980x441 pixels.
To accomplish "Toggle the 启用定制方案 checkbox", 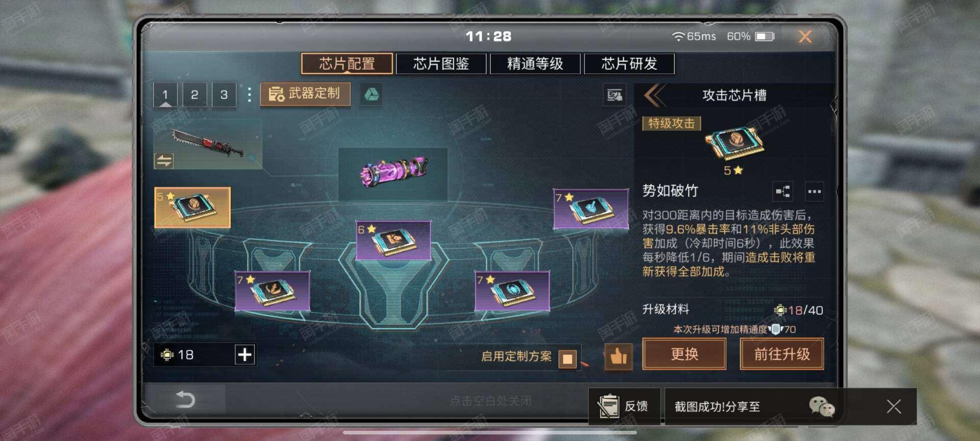I will coord(567,358).
